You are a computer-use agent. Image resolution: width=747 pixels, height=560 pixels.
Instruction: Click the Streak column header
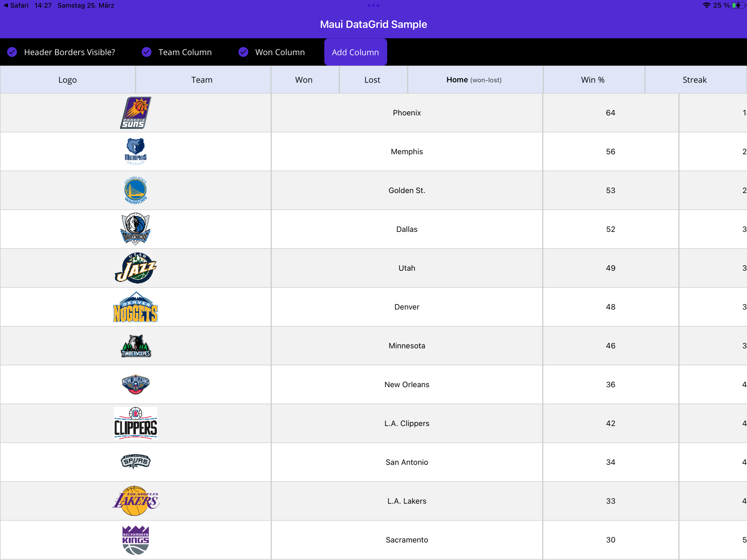pos(694,80)
